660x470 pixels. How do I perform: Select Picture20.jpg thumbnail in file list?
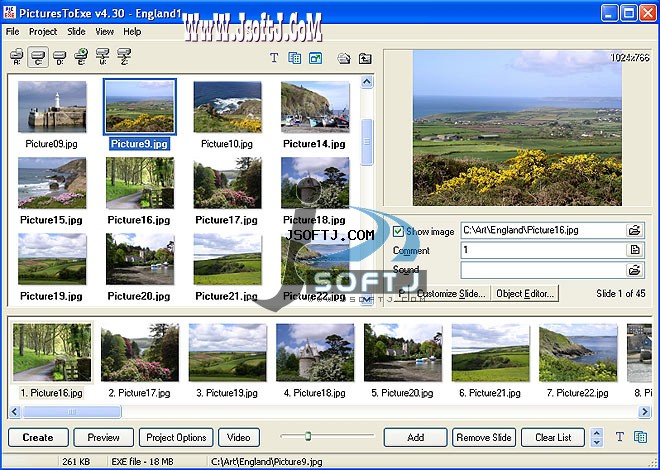point(140,259)
